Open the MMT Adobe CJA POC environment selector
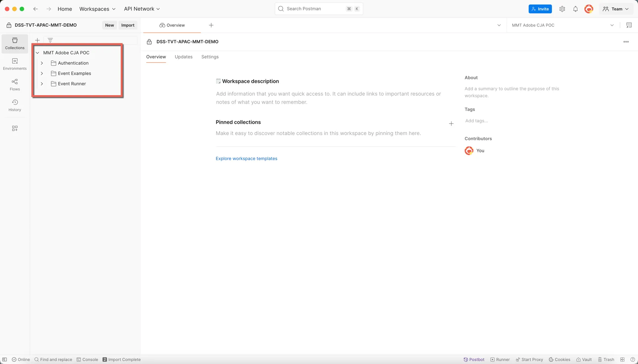This screenshot has width=638, height=364. point(563,25)
